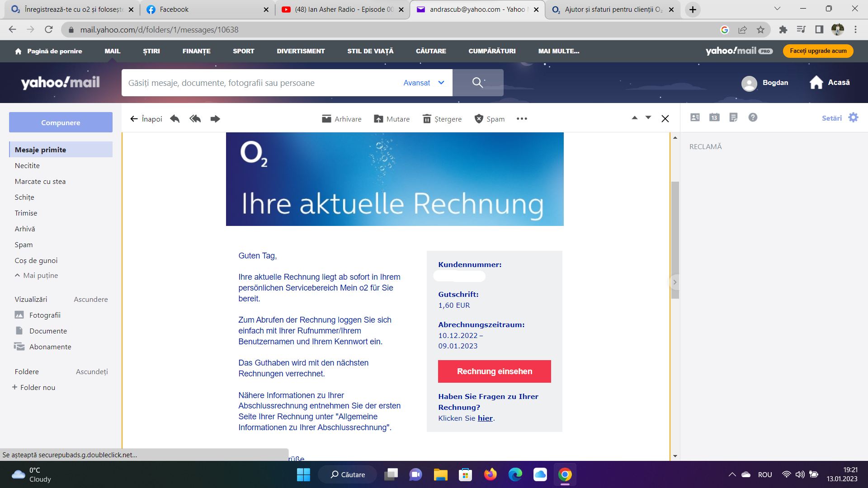Collapse folder list with Mai puține
The height and width of the screenshot is (488, 868).
click(x=37, y=275)
